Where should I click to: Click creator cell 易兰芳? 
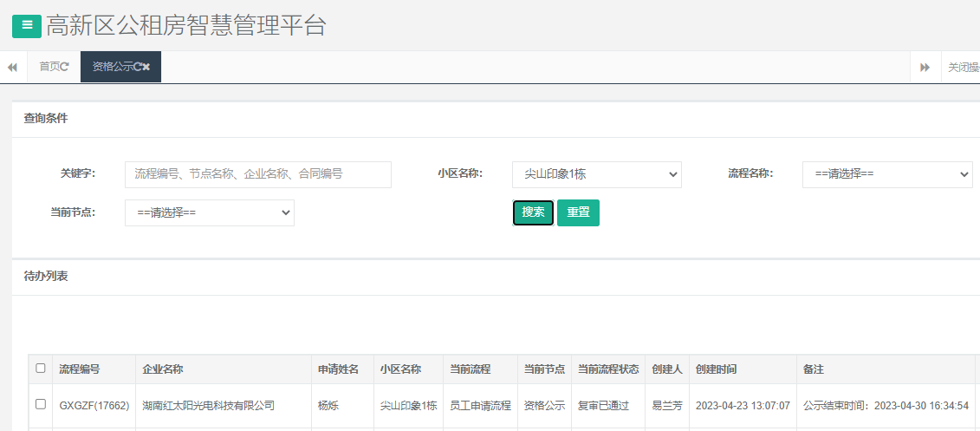click(x=667, y=405)
